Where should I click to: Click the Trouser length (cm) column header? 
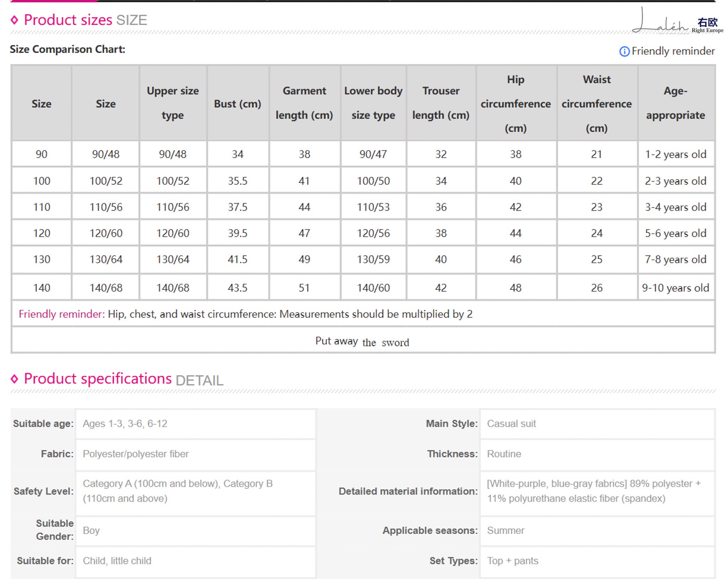coord(441,103)
